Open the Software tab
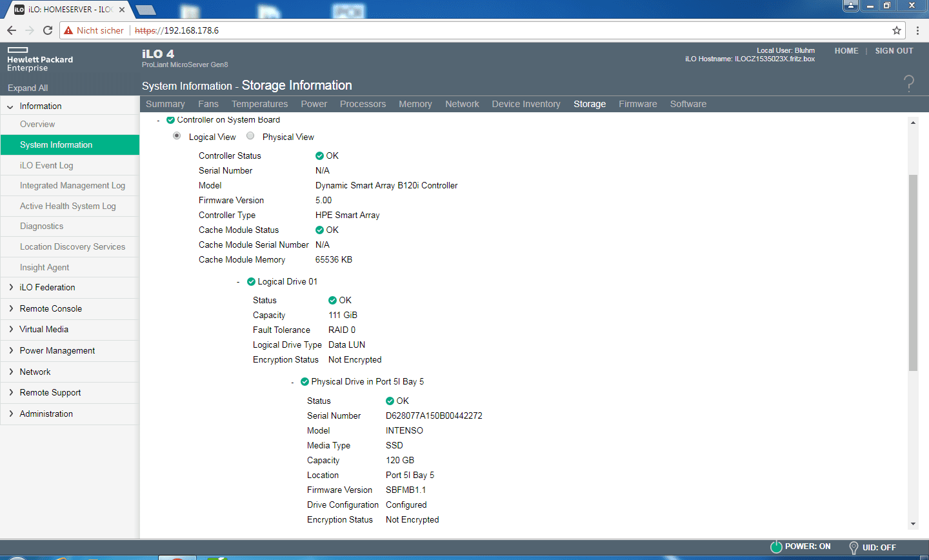This screenshot has height=560, width=929. click(x=688, y=104)
